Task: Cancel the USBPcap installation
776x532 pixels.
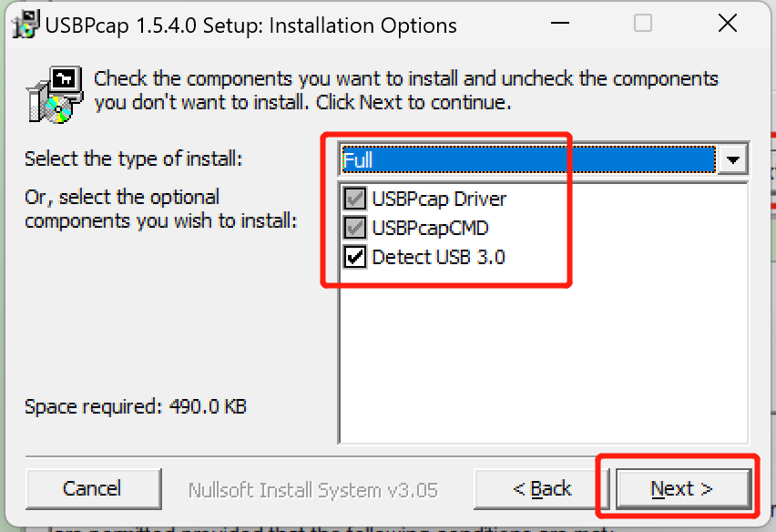Action: coord(93,488)
